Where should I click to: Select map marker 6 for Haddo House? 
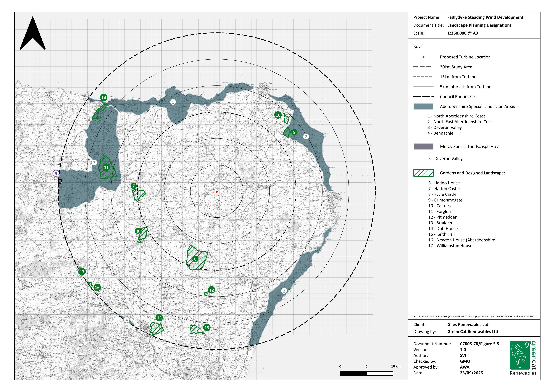point(195,259)
